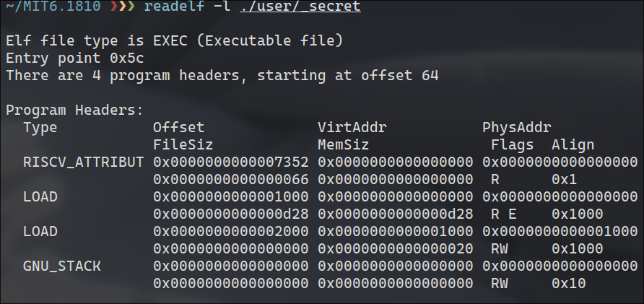This screenshot has width=644, height=304.
Task: Click the Program Headers: heading
Action: pyautogui.click(x=75, y=110)
